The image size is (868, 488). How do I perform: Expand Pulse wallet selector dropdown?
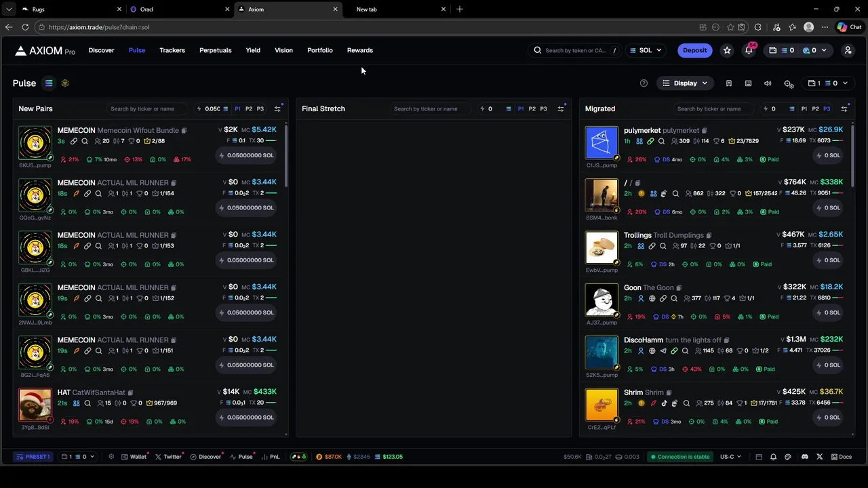coord(827,83)
